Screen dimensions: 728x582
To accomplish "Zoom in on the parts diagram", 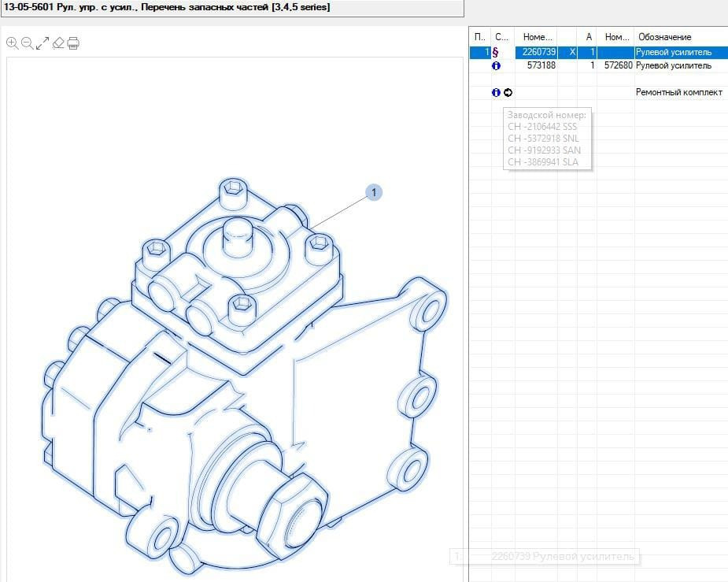I will tap(12, 43).
